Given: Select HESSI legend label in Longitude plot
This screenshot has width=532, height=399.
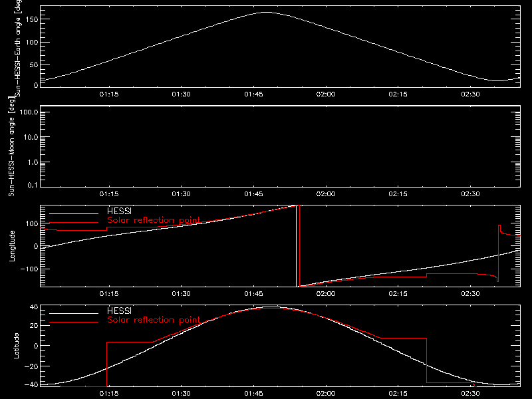Looking at the screenshot, I should point(119,211).
